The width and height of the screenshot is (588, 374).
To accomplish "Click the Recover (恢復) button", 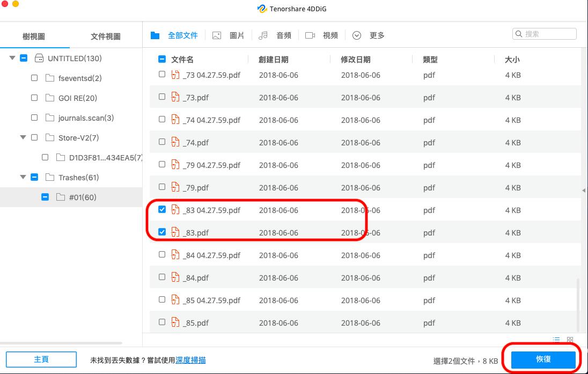I will [x=543, y=360].
